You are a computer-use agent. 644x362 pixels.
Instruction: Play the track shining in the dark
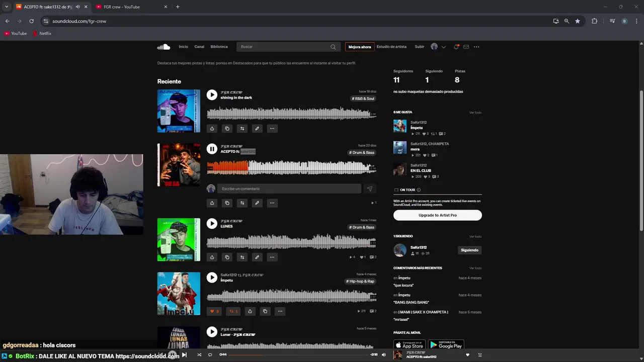point(212,95)
